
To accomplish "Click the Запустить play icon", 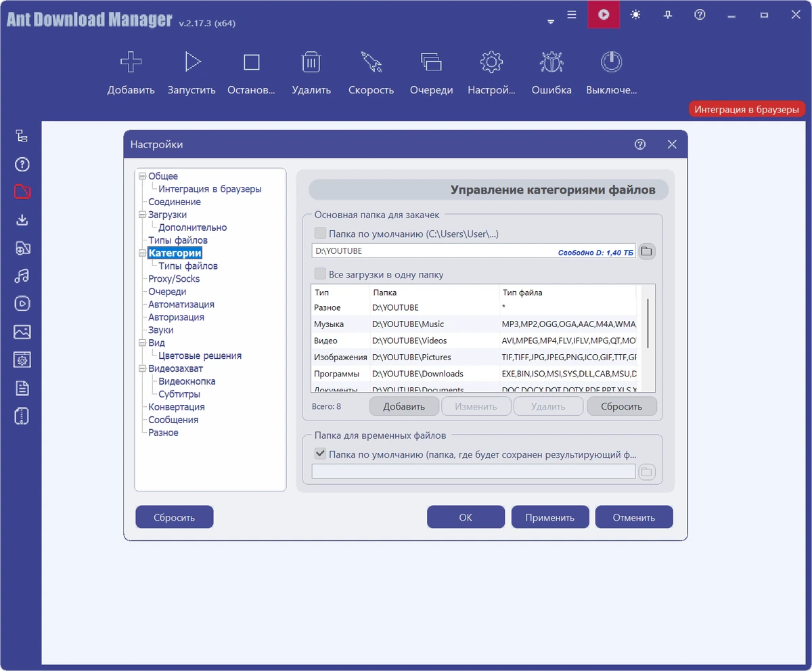I will pyautogui.click(x=192, y=62).
